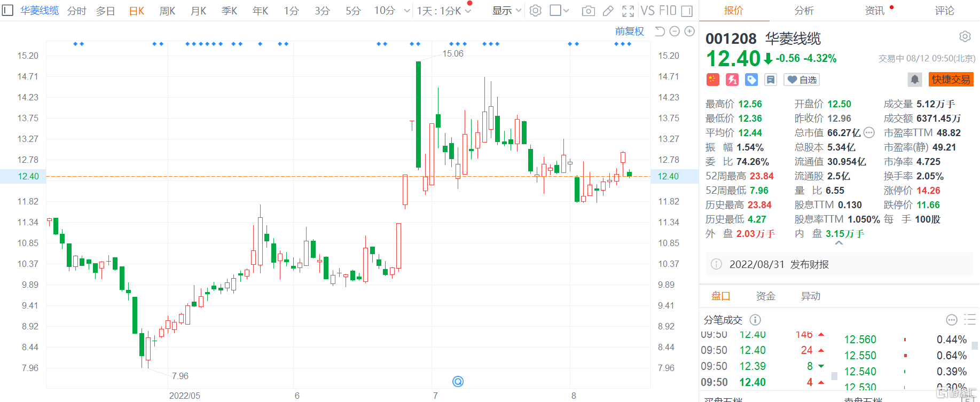
Task: Switch to 盘口 sub-tab
Action: 720,296
